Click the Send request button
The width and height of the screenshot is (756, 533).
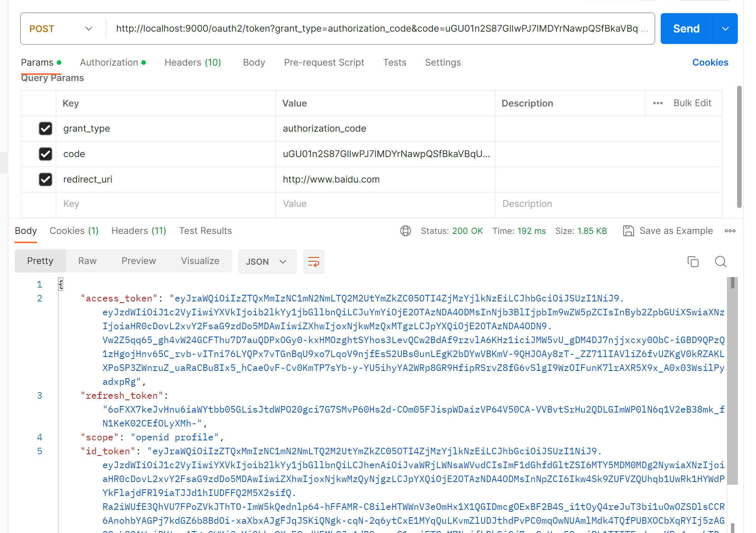[x=687, y=28]
